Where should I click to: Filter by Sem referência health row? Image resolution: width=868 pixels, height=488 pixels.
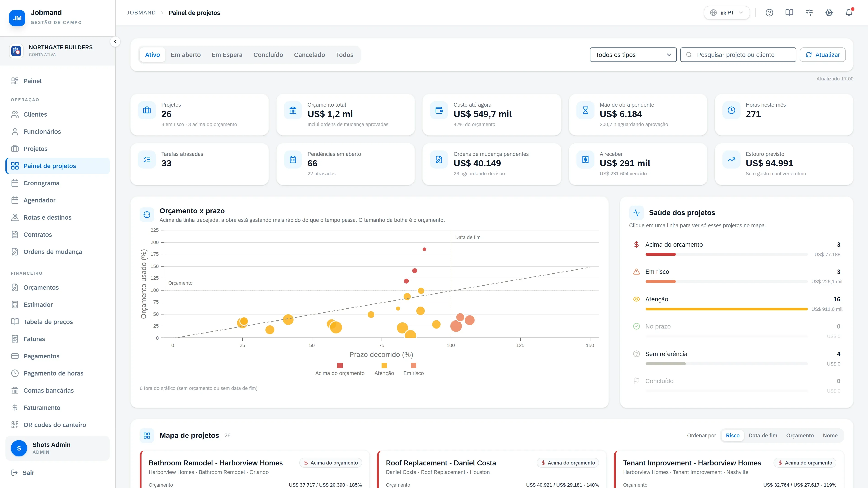coord(737,358)
